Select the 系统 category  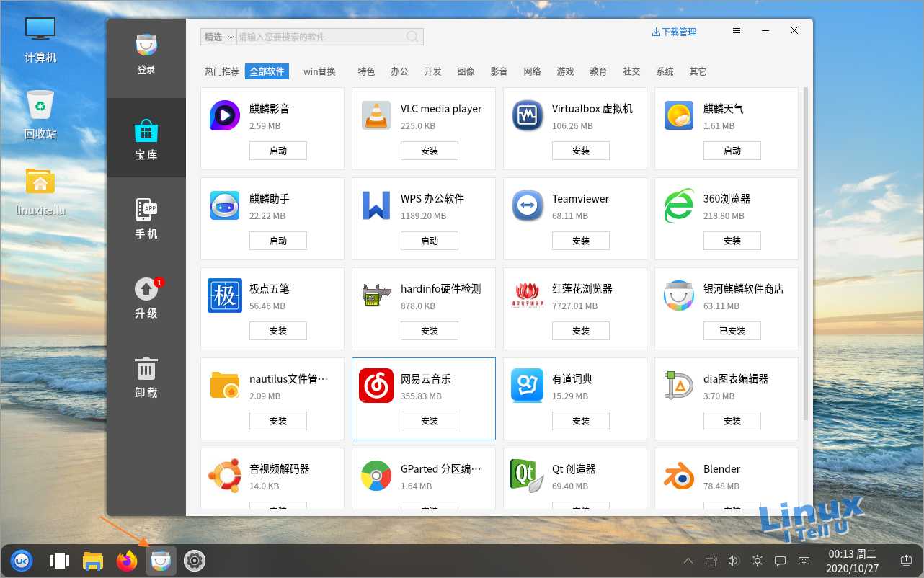click(x=665, y=71)
